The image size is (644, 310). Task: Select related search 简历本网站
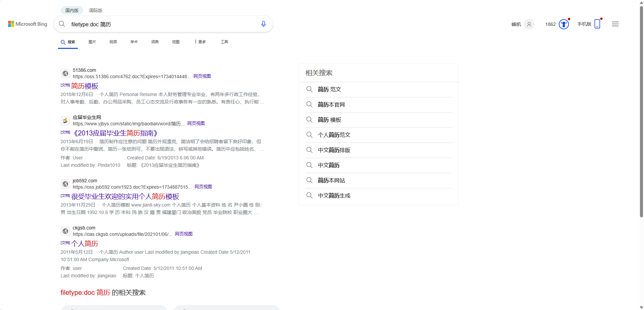331,180
